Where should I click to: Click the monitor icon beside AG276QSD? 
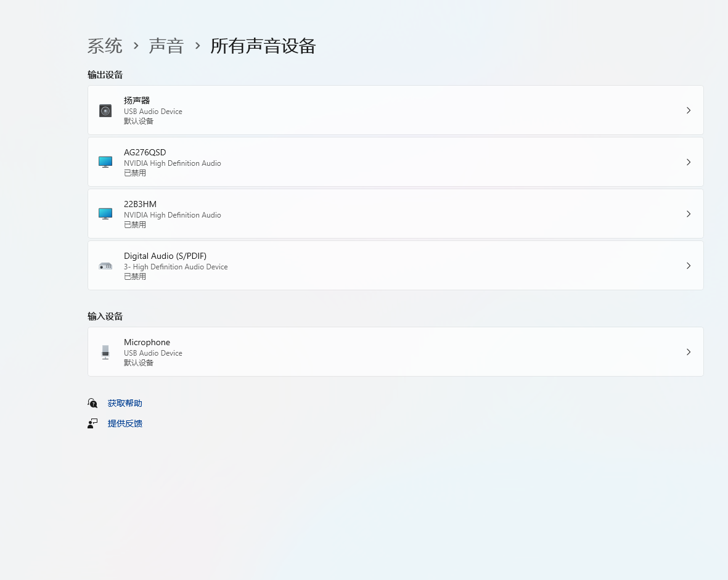[x=105, y=161]
